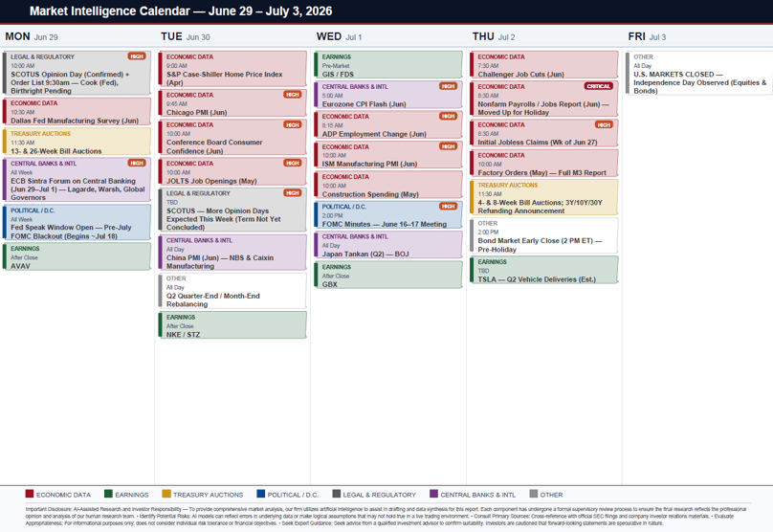Click the Important Disclosure footer text
The image size is (773, 532).
click(386, 516)
